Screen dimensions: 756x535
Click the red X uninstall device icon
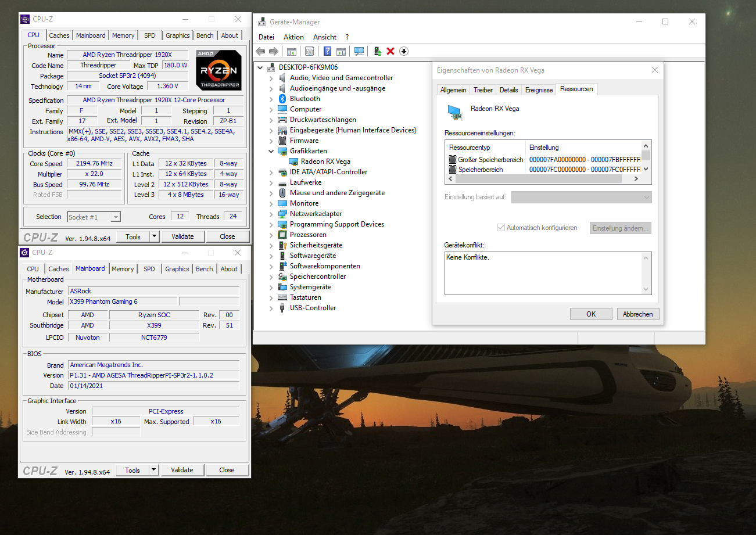click(390, 51)
